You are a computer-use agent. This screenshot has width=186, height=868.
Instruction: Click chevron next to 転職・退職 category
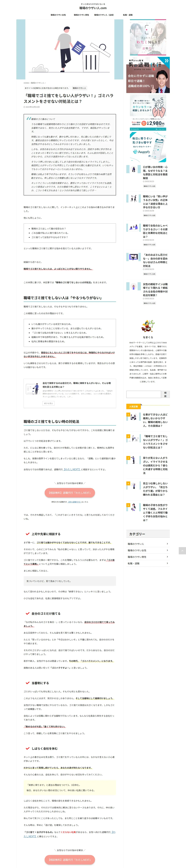coord(167,563)
